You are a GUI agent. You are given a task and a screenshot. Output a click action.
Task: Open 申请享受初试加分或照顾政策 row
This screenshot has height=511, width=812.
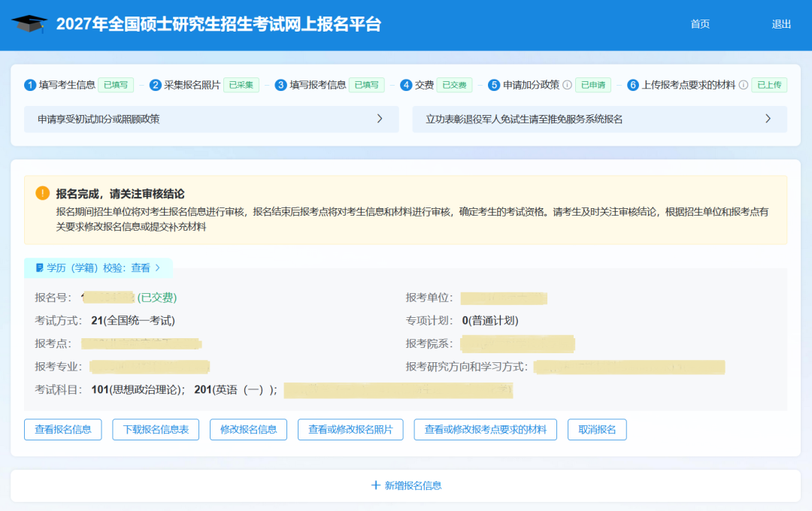(x=211, y=119)
